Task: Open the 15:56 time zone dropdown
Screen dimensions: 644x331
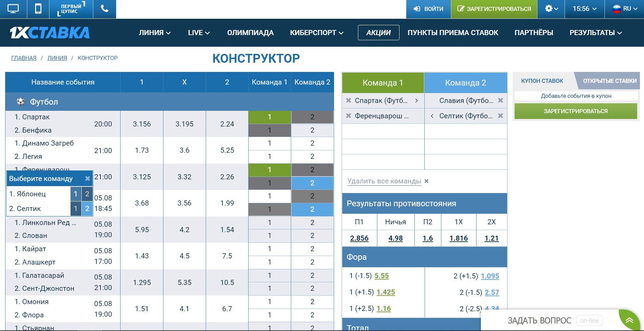Action: click(584, 9)
